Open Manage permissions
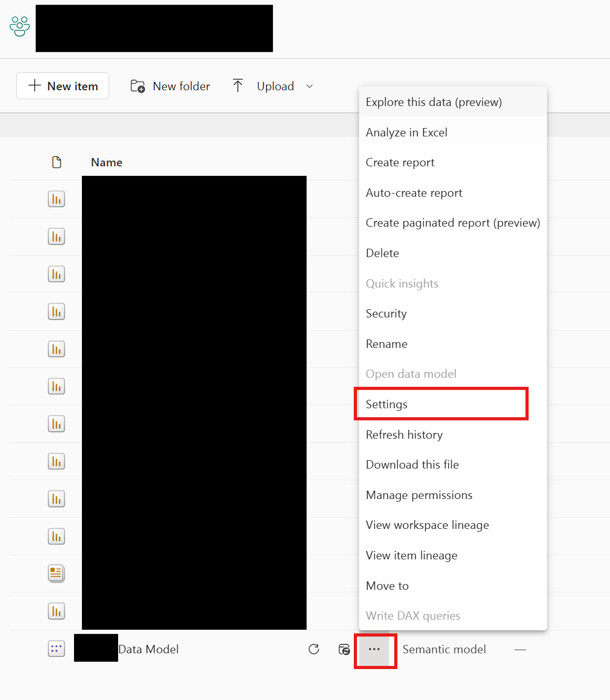Image resolution: width=610 pixels, height=700 pixels. 419,495
